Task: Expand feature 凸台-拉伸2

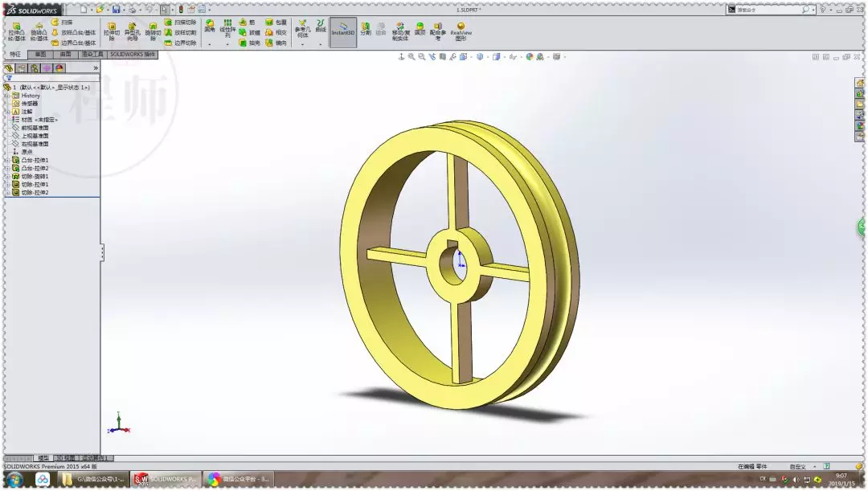Action: tap(7, 168)
